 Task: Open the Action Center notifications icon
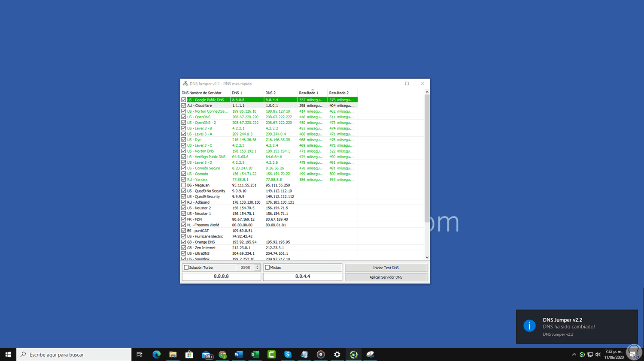pyautogui.click(x=633, y=355)
